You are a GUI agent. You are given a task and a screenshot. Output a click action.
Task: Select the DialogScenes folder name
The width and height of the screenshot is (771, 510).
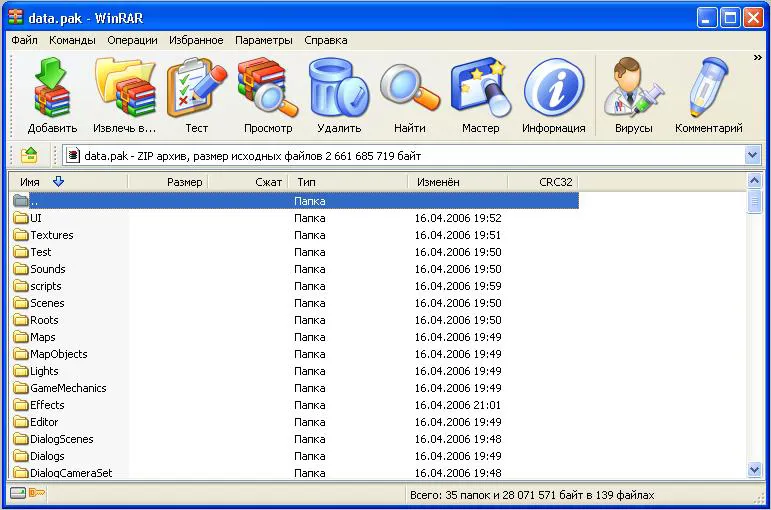click(61, 439)
